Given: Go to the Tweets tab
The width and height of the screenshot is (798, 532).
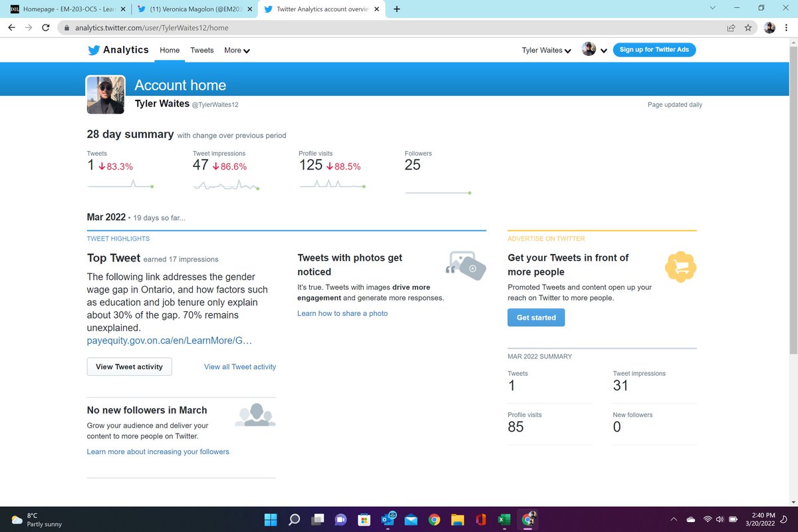Looking at the screenshot, I should pos(202,50).
